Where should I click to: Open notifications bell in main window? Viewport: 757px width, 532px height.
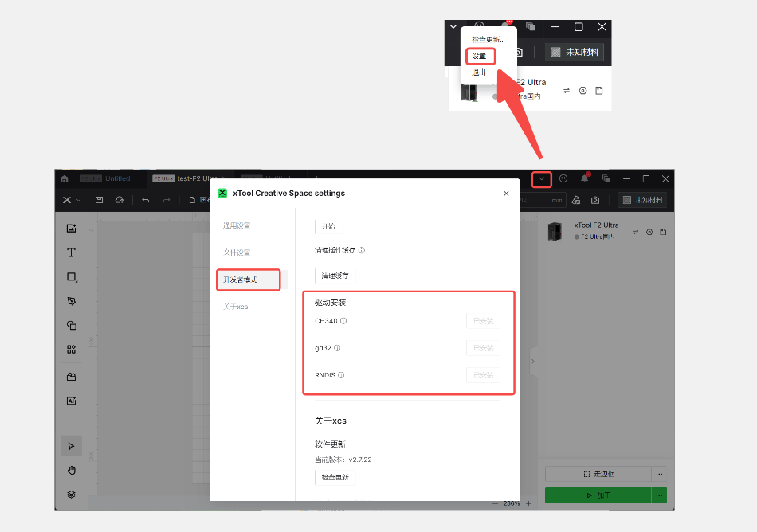585,178
